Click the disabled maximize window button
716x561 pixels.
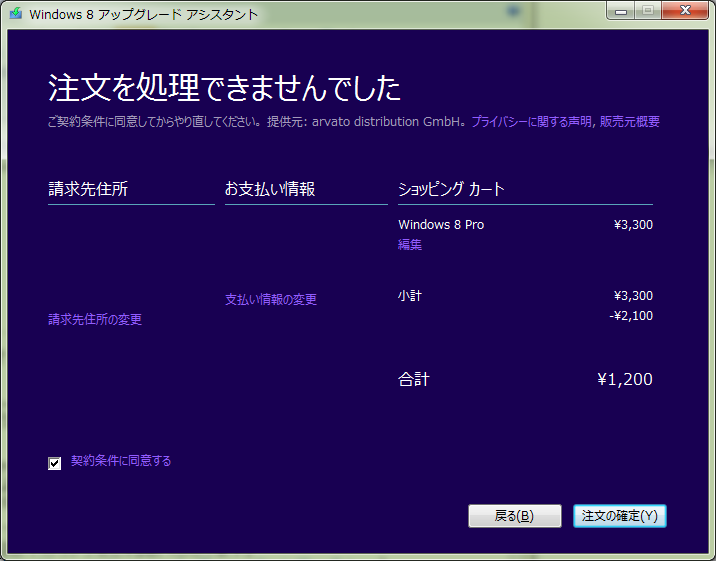coord(648,11)
